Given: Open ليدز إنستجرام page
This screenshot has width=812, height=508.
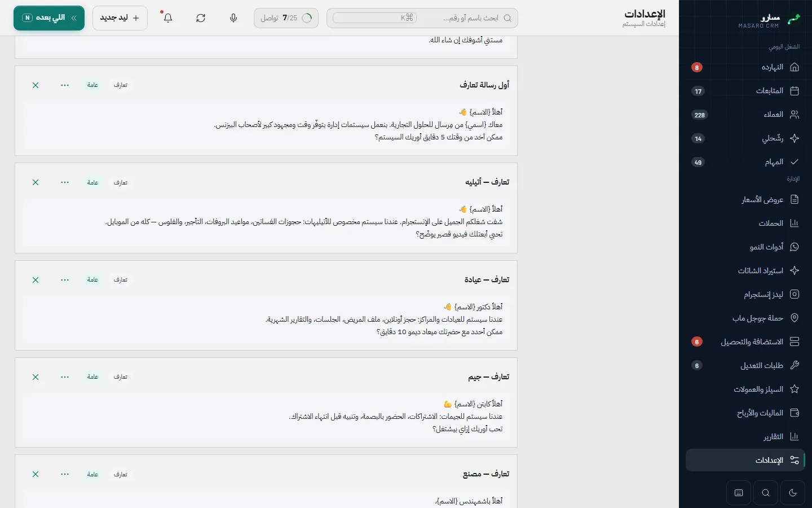Looking at the screenshot, I should pos(745,294).
